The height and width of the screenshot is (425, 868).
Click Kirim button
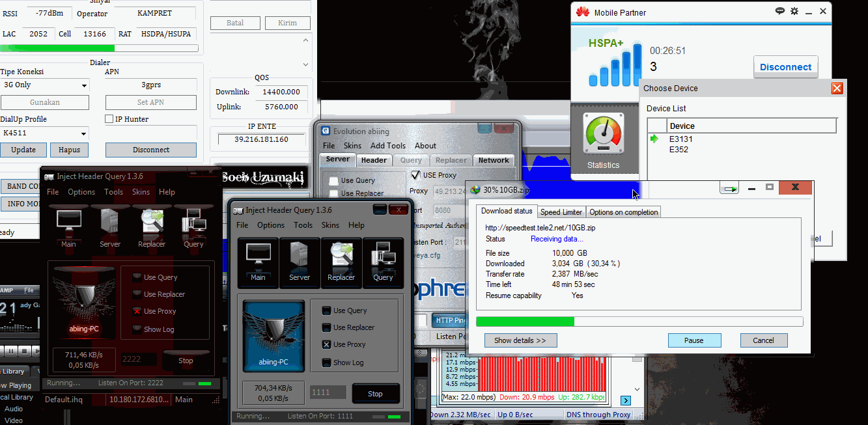[x=288, y=23]
